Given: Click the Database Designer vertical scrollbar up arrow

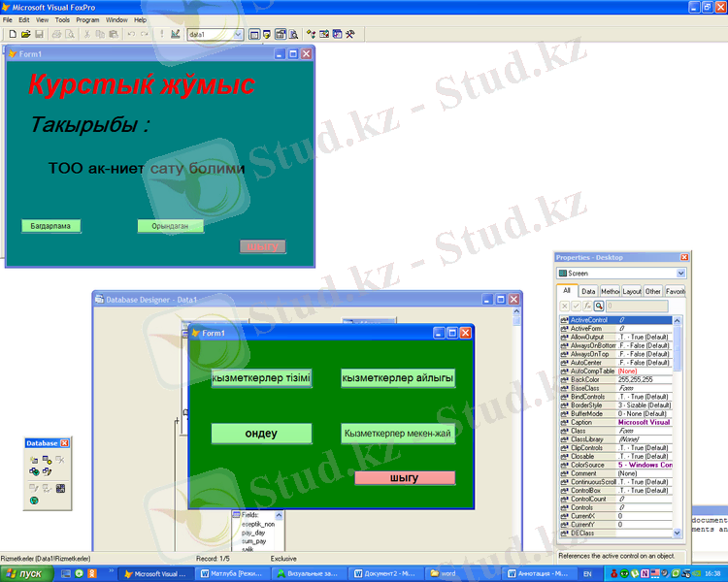Looking at the screenshot, I should tap(516, 311).
